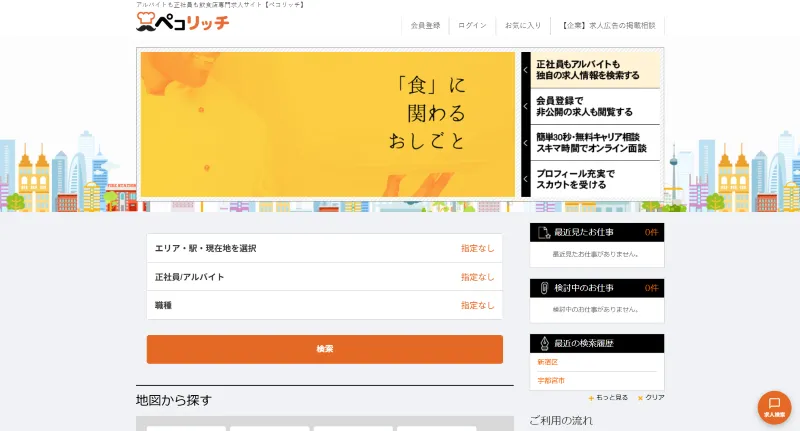Select the プロフィール充実でスカウトを受ける tab
800x431 pixels.
[595, 179]
